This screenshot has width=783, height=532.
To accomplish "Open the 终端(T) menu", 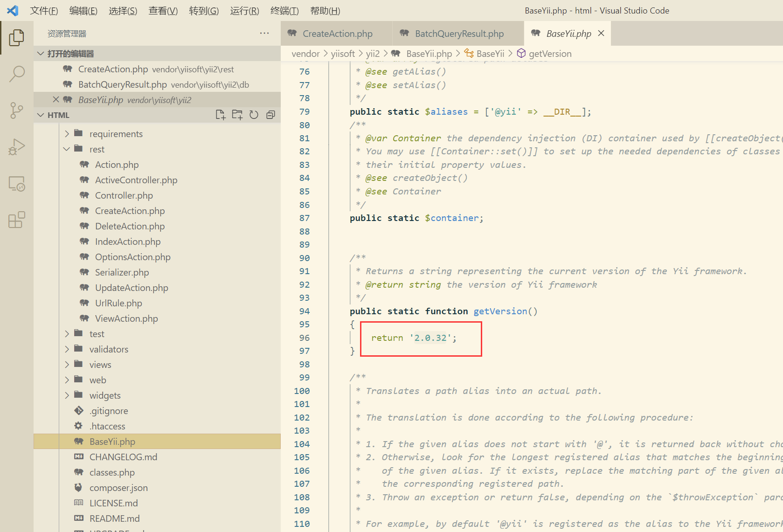I will click(x=284, y=10).
